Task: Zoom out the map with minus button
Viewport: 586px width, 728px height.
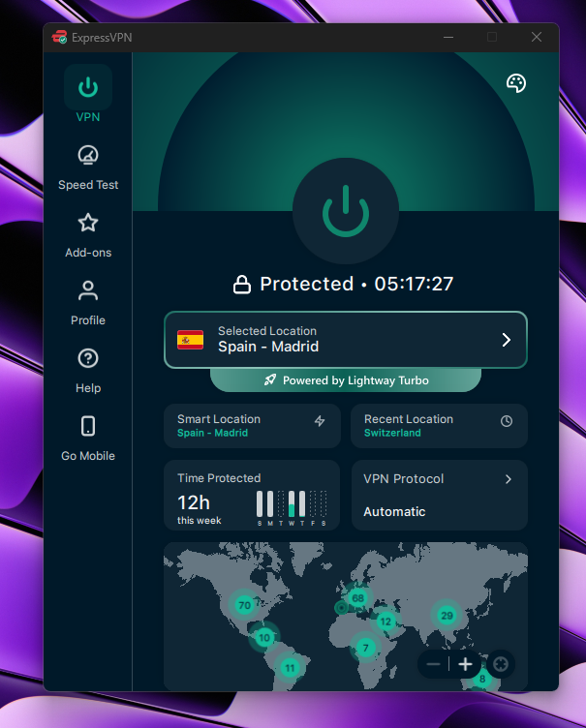Action: [x=433, y=664]
